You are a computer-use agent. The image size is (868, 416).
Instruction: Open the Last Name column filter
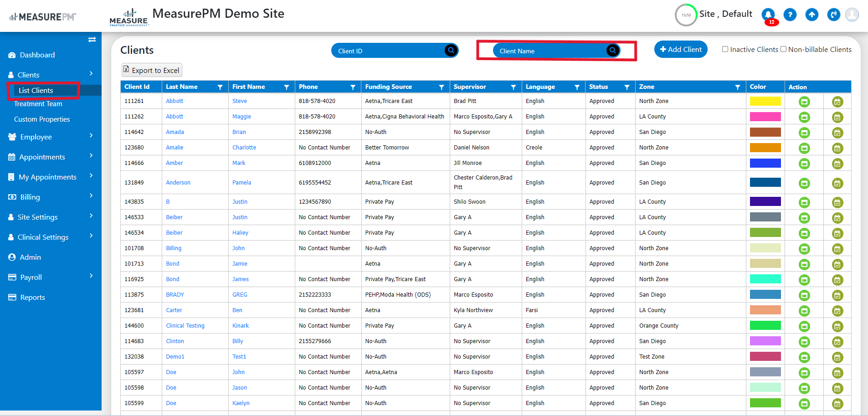point(220,87)
